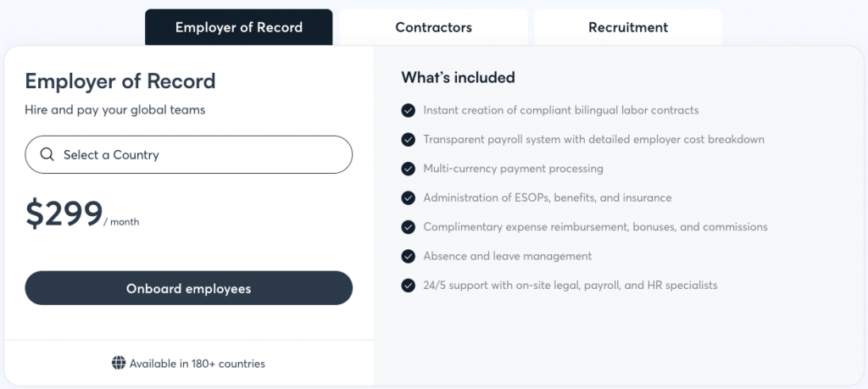868x389 pixels.
Task: Click Hire and pay your global teams subtitle
Action: [x=115, y=109]
